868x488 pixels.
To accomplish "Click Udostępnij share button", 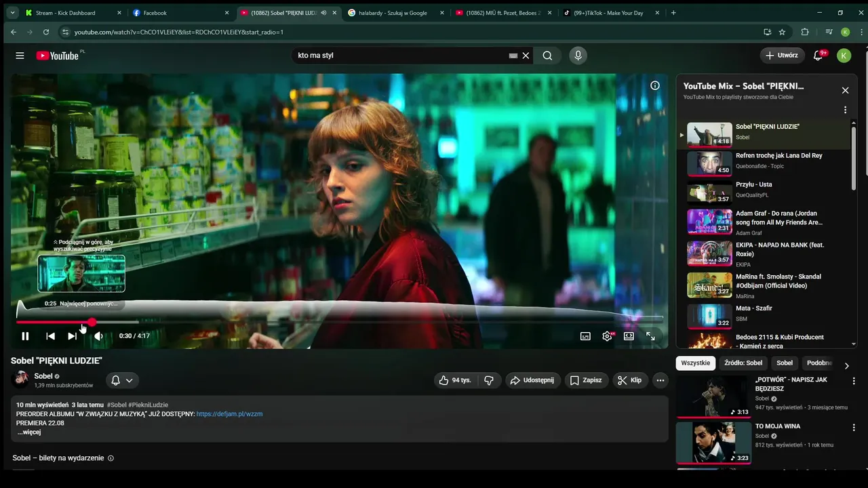I will pos(532,380).
